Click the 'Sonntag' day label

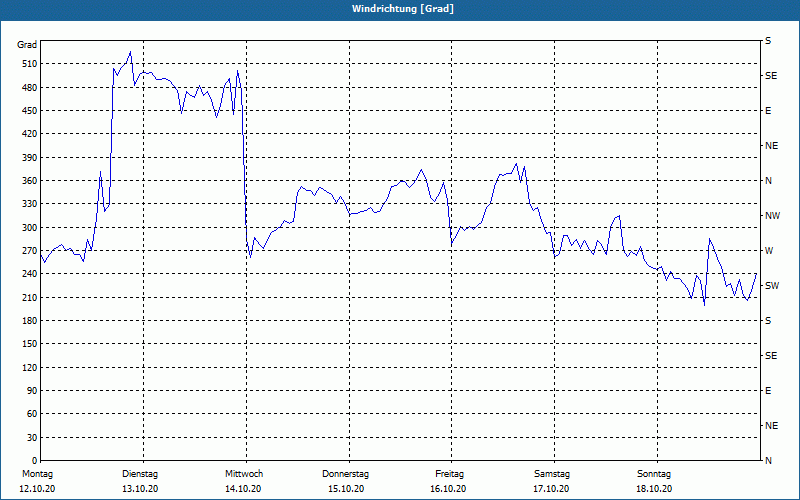pos(654,474)
